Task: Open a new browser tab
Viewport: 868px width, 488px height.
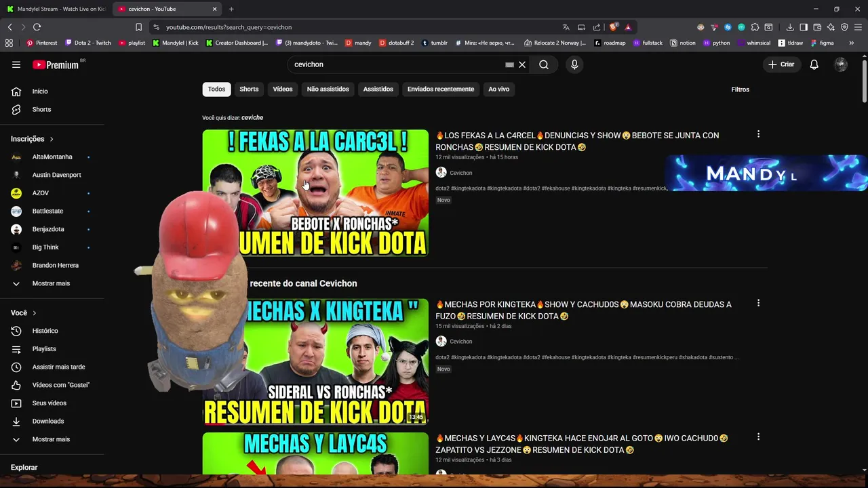Action: point(231,9)
